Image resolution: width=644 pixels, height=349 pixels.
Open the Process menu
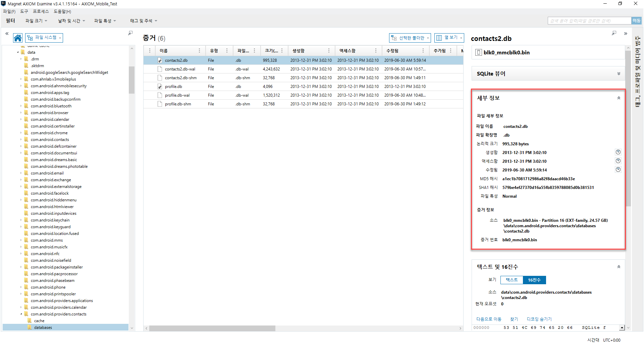coord(41,11)
